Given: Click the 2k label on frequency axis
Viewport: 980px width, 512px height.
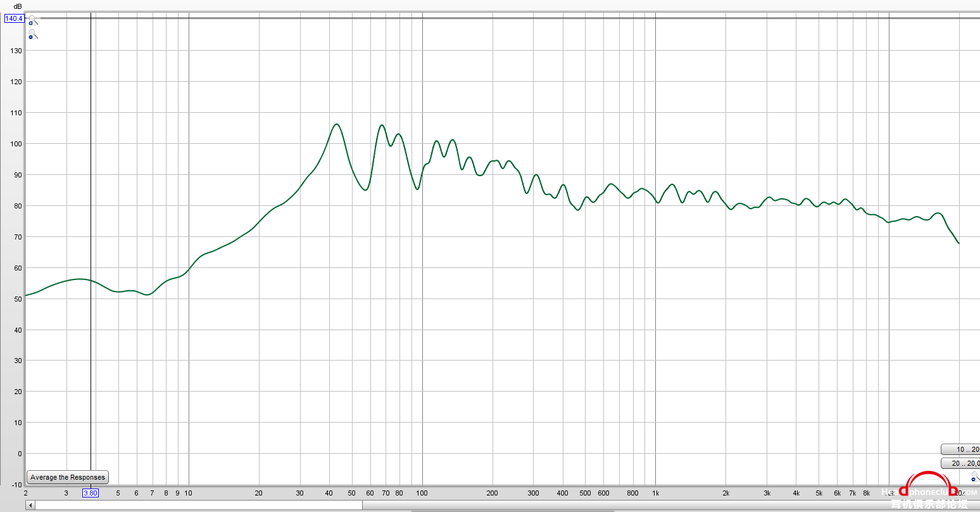Looking at the screenshot, I should pyautogui.click(x=726, y=493).
